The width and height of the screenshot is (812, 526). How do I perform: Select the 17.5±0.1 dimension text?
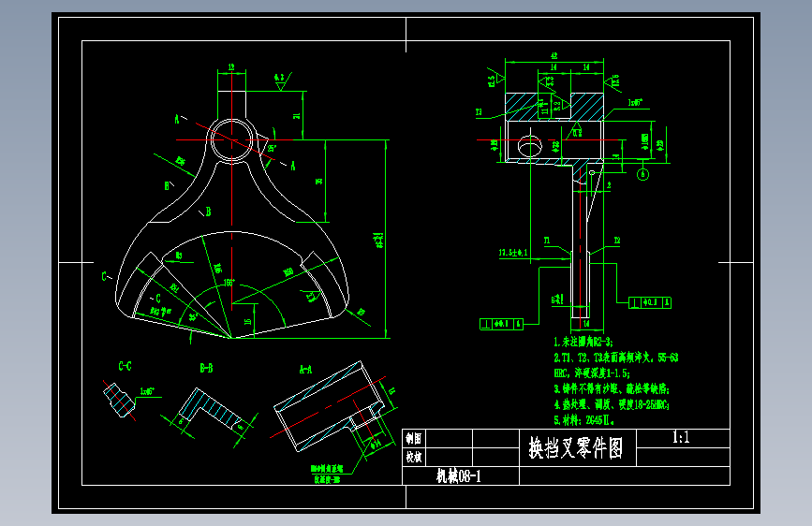click(513, 253)
